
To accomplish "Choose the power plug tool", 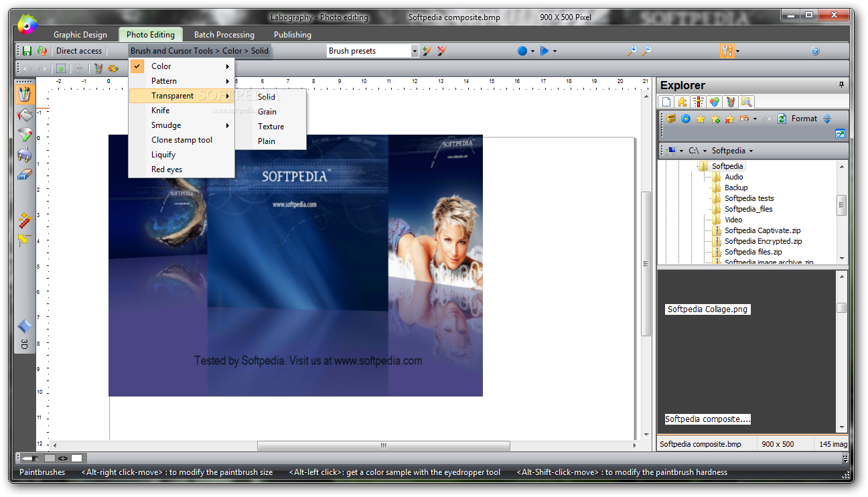I will (24, 155).
